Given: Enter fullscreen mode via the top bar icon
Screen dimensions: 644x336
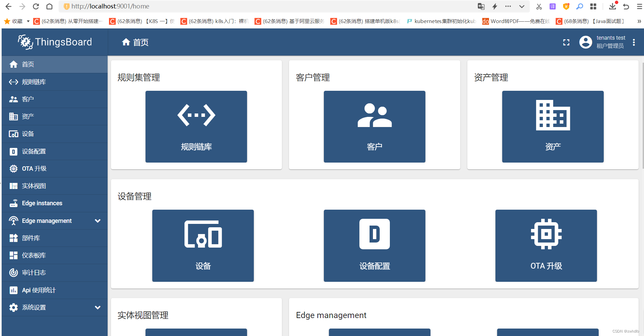Looking at the screenshot, I should point(566,42).
